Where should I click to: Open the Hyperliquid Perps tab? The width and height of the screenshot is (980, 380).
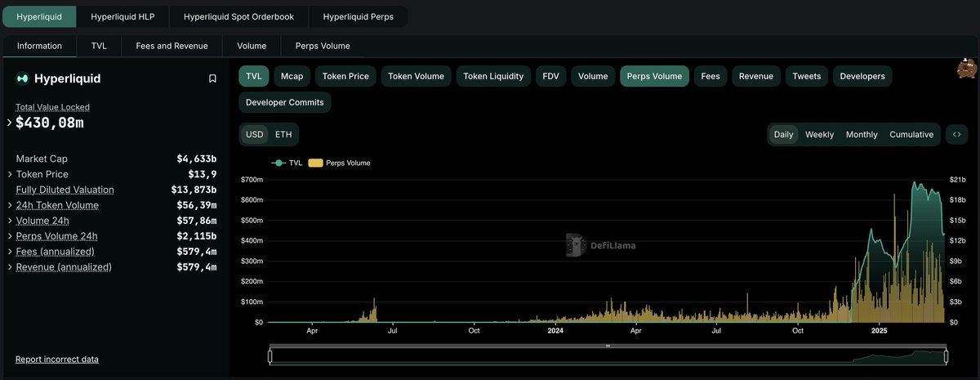coord(358,16)
